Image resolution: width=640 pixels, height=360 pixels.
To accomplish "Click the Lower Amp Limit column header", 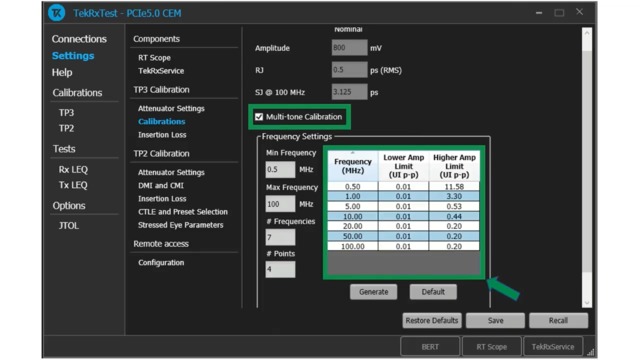I will coord(403,166).
